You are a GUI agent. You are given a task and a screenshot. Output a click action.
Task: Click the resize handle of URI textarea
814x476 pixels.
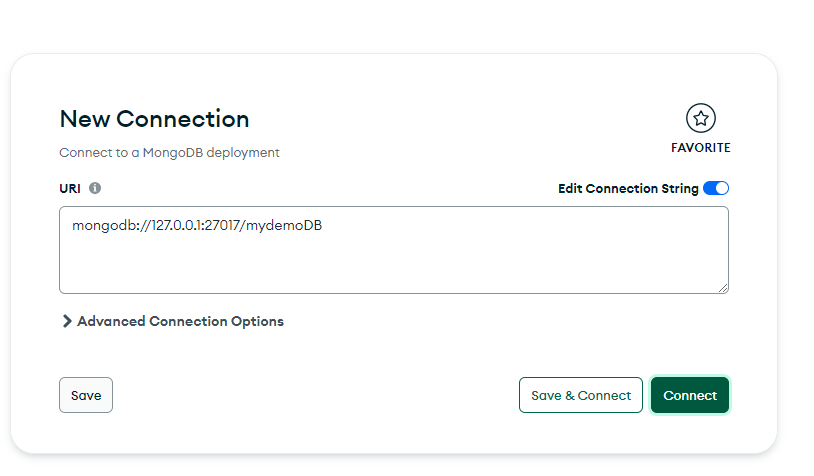[x=723, y=288]
